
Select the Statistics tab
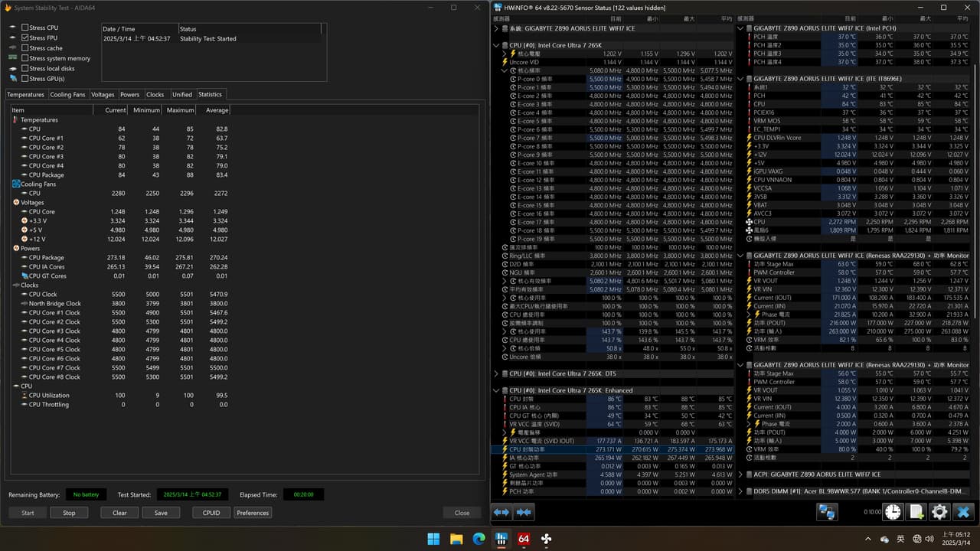click(x=210, y=94)
